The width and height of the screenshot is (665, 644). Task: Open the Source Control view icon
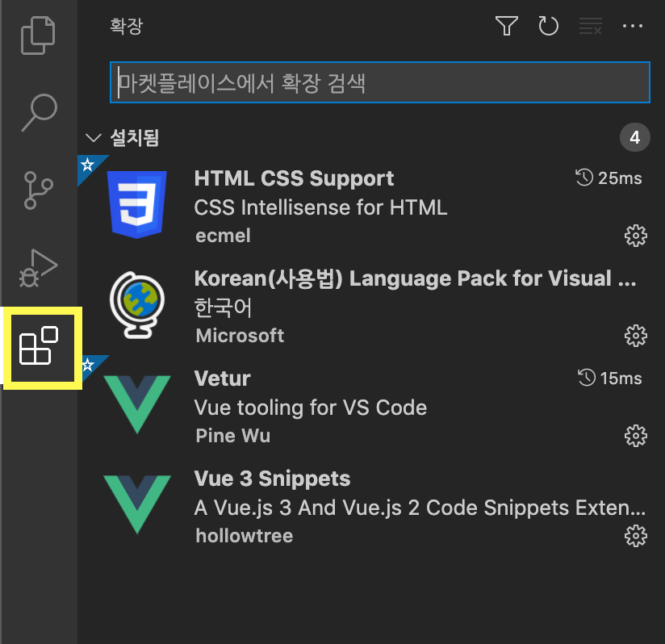39,190
